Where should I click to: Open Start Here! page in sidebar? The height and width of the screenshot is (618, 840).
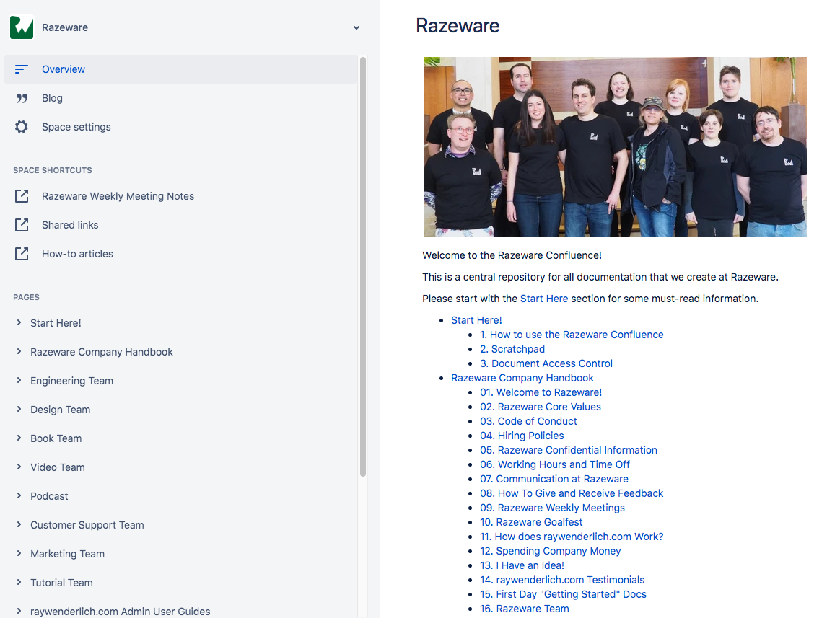click(x=56, y=323)
